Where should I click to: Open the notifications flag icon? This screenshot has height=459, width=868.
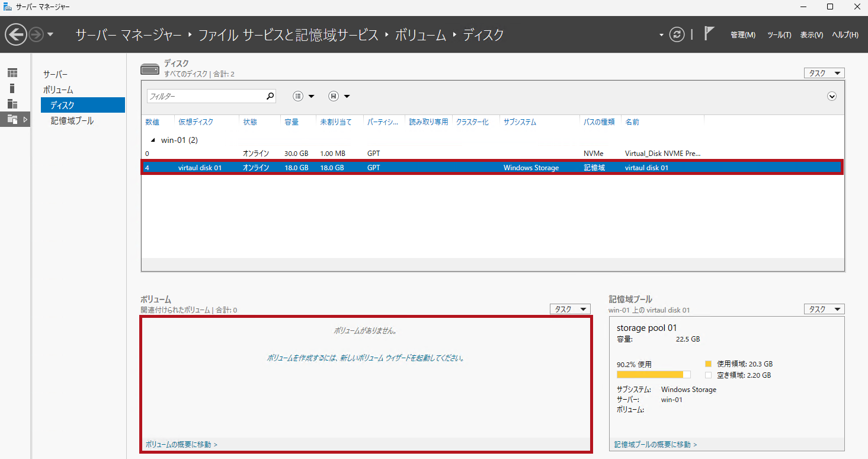[x=709, y=34]
